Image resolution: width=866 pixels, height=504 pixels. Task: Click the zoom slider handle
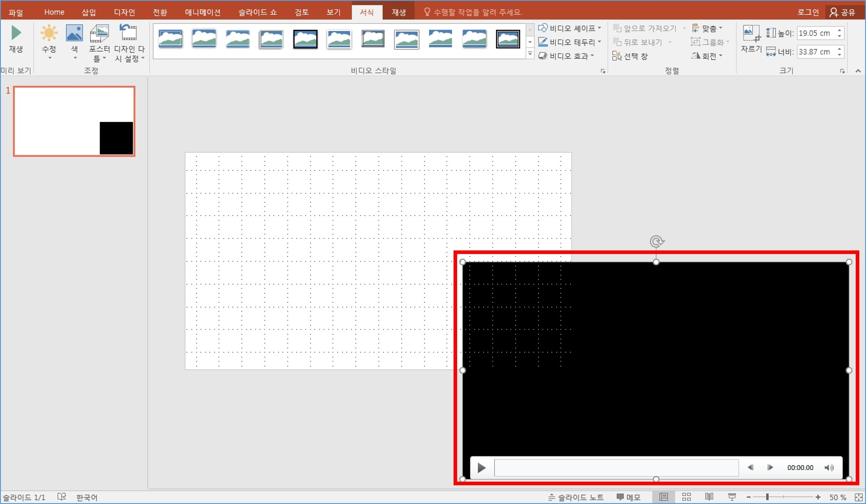(767, 497)
